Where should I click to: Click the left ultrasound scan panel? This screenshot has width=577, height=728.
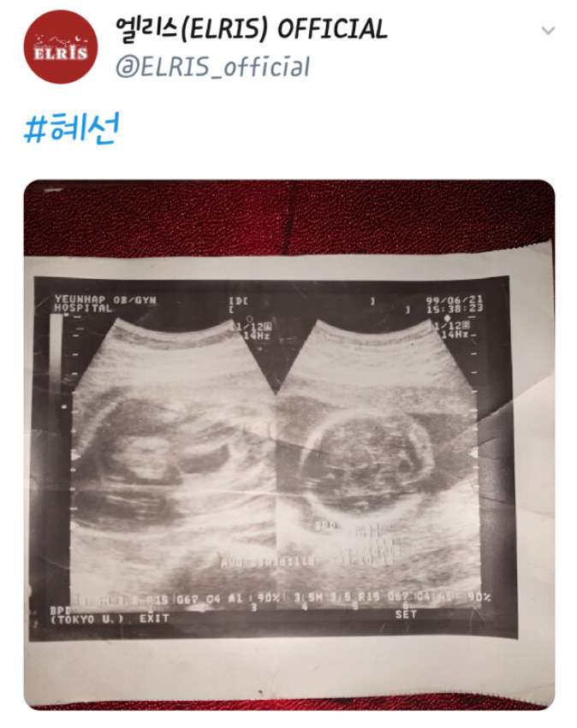tap(175, 458)
